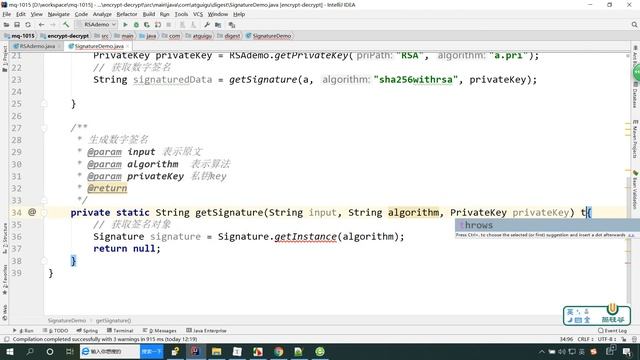
Task: Click the Windows taskbar search input box
Action: point(109,351)
